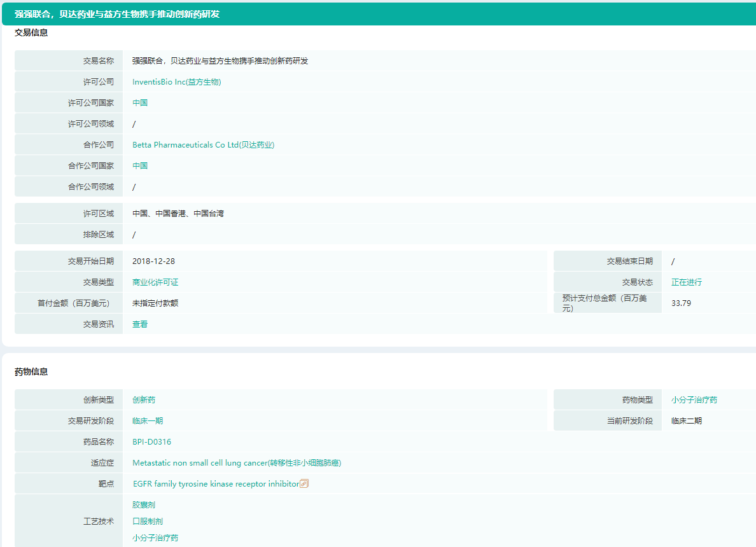
Task: Open EGFR family tyrosine kinase receptor inhibitor link
Action: [x=216, y=483]
